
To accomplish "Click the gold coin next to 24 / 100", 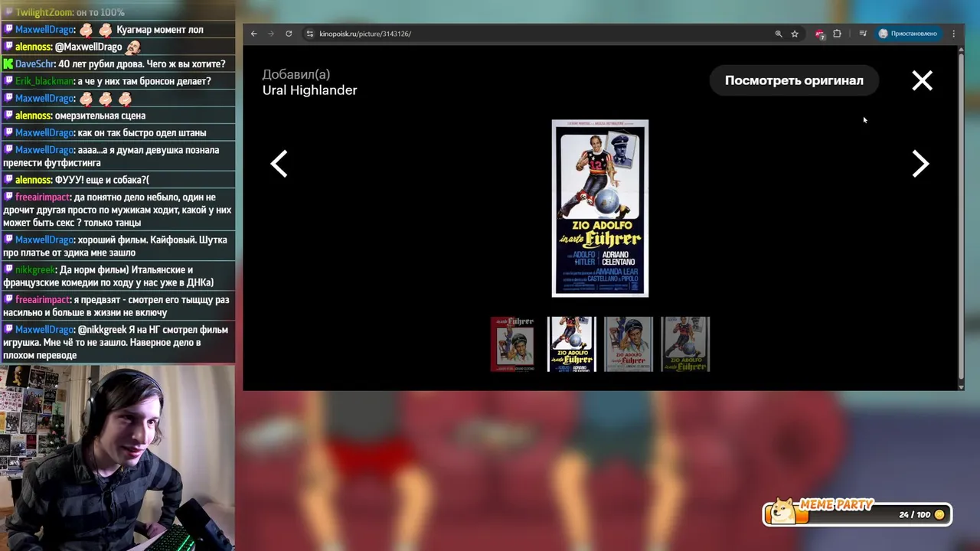I will click(x=939, y=515).
